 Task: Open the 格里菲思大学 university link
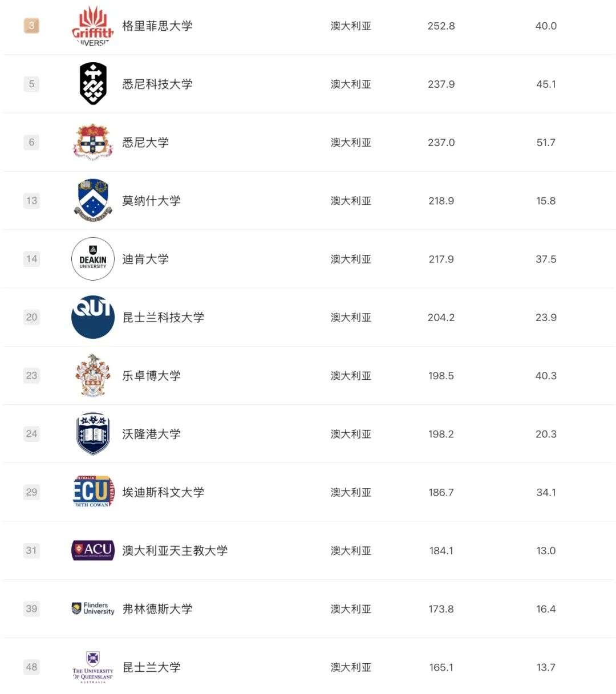click(157, 26)
